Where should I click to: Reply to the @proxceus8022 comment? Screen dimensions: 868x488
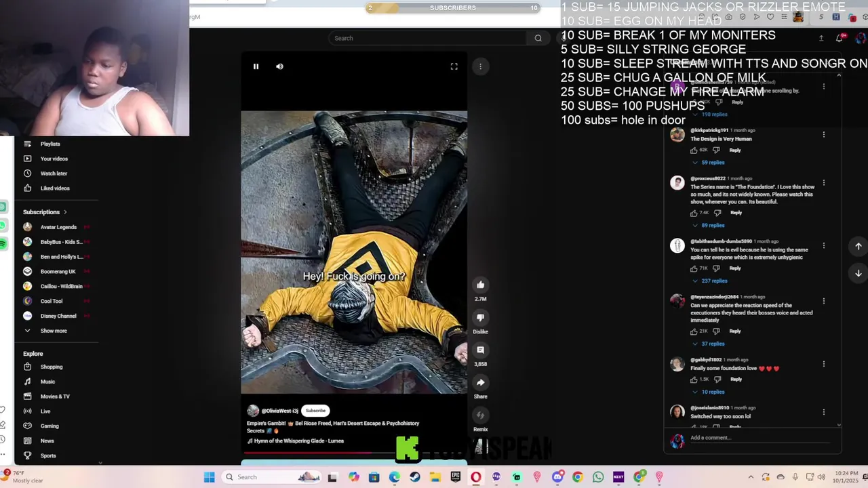(736, 213)
